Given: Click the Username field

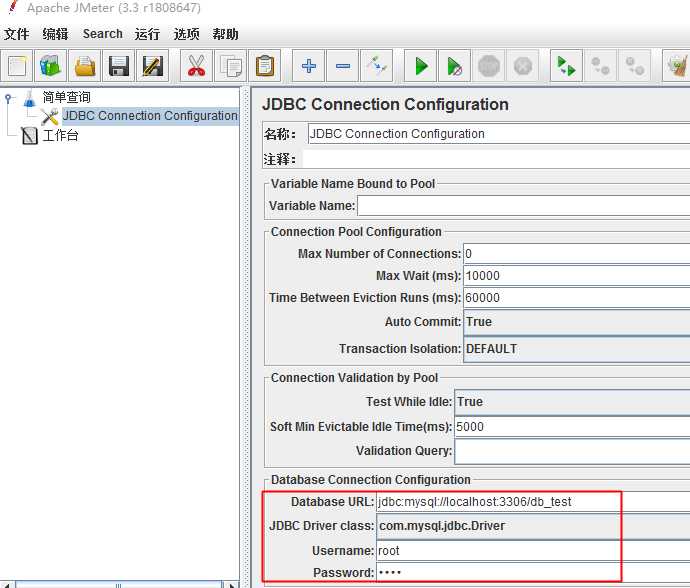Looking at the screenshot, I should point(533,551).
